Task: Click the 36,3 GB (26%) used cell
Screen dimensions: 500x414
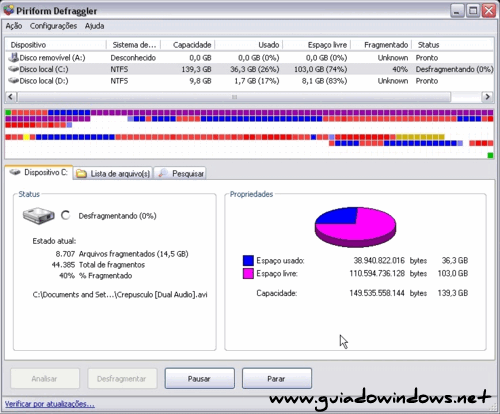Action: [x=255, y=69]
